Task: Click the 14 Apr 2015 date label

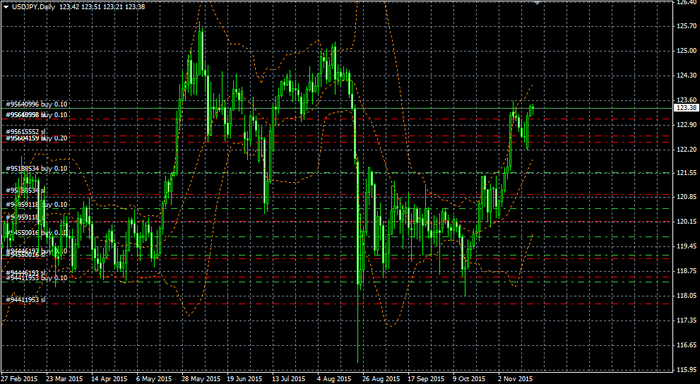Action: [109, 379]
